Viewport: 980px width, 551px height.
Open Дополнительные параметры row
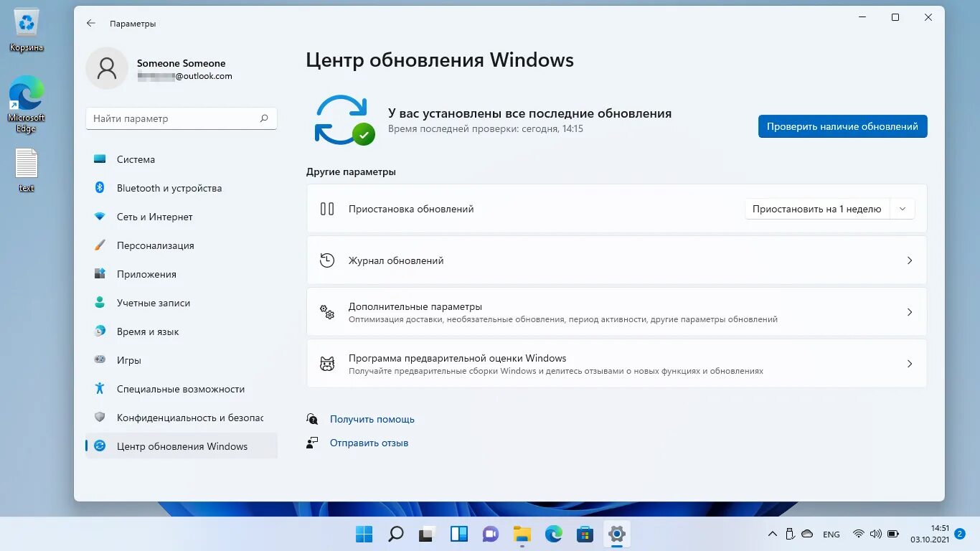(616, 312)
